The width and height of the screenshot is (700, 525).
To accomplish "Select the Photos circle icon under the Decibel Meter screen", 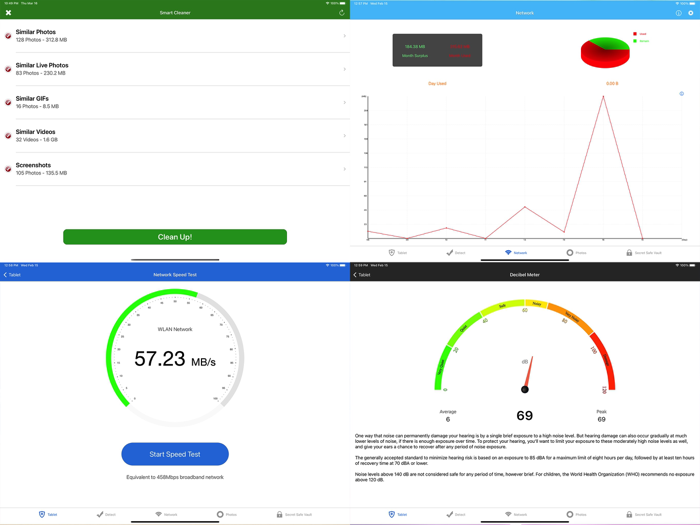I will (570, 514).
